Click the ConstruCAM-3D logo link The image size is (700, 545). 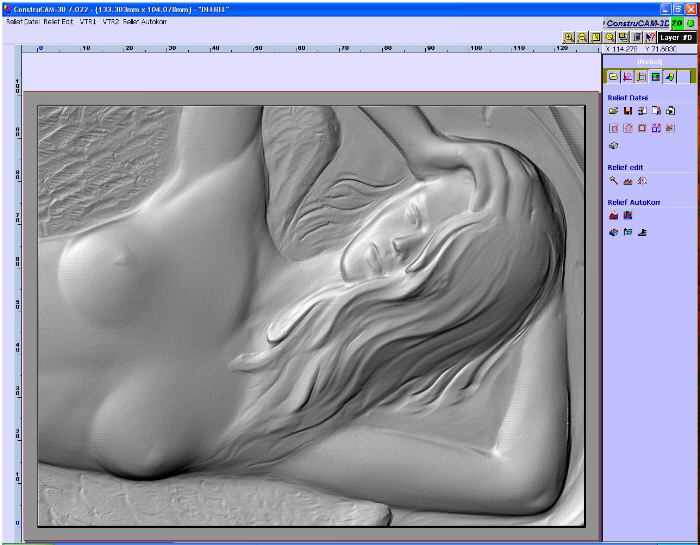pyautogui.click(x=637, y=22)
